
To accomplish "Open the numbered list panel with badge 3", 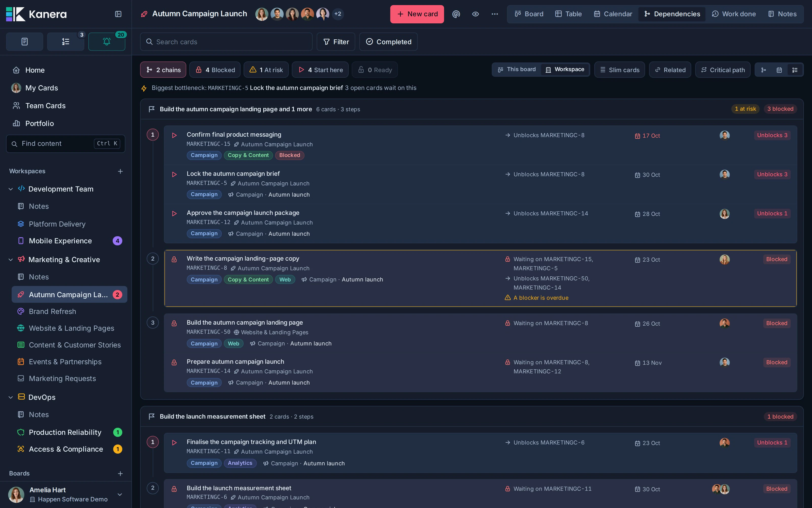I will pos(65,42).
